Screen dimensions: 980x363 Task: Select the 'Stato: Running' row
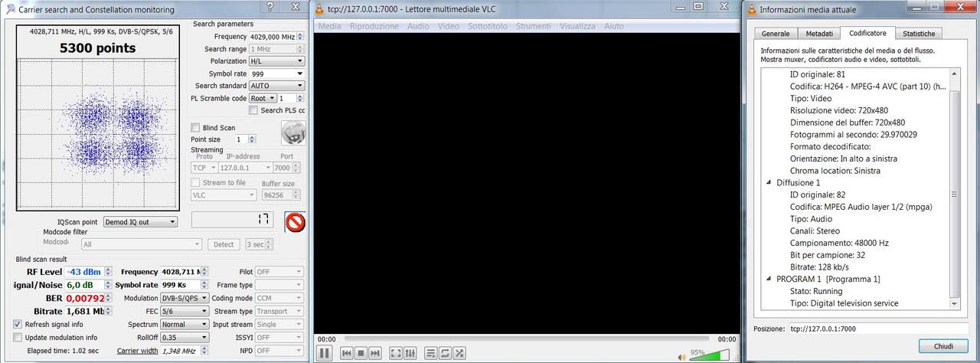(816, 291)
